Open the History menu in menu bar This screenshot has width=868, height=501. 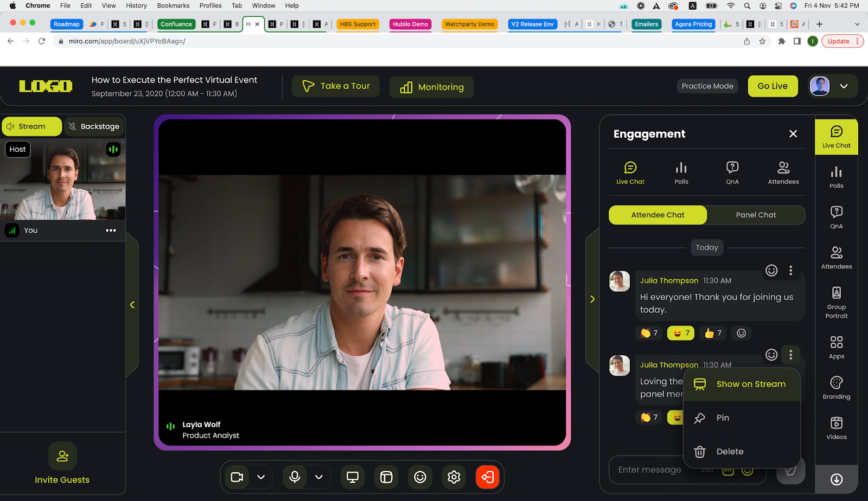pos(136,5)
